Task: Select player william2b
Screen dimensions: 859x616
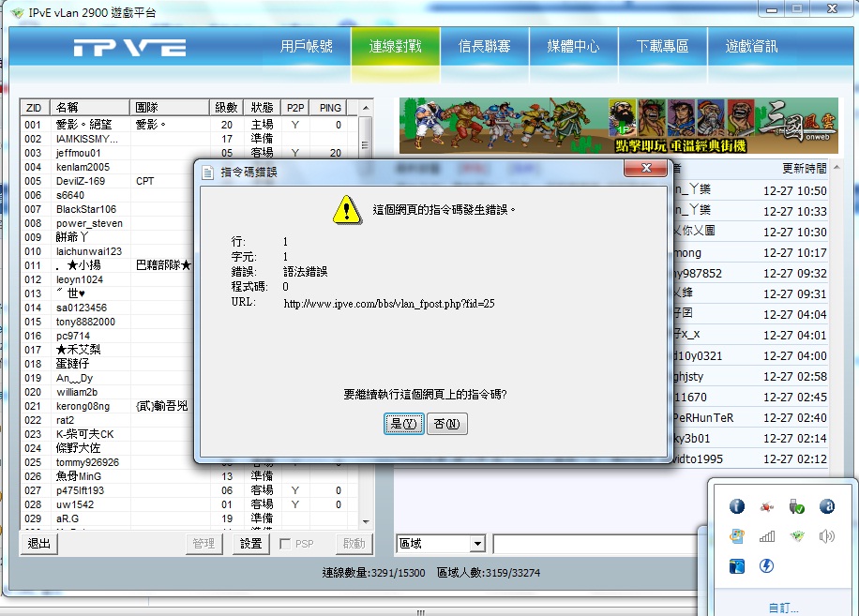Action: (x=107, y=392)
